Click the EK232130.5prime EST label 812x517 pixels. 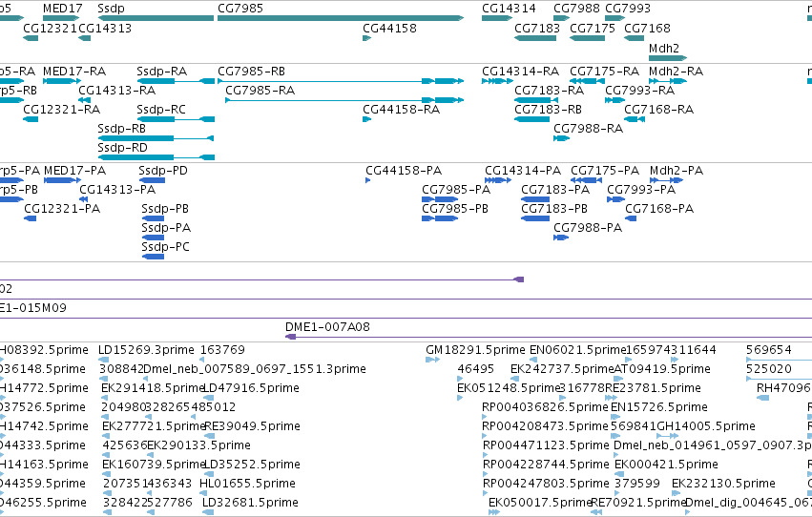click(723, 484)
